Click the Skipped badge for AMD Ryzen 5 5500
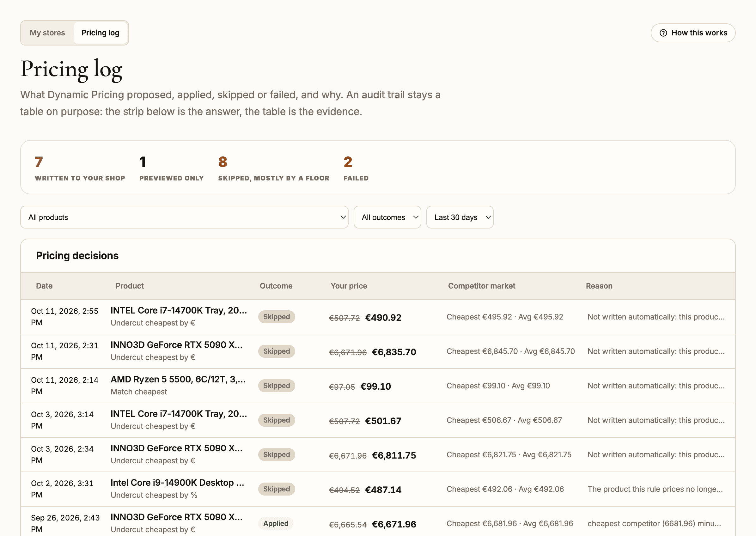 click(277, 386)
